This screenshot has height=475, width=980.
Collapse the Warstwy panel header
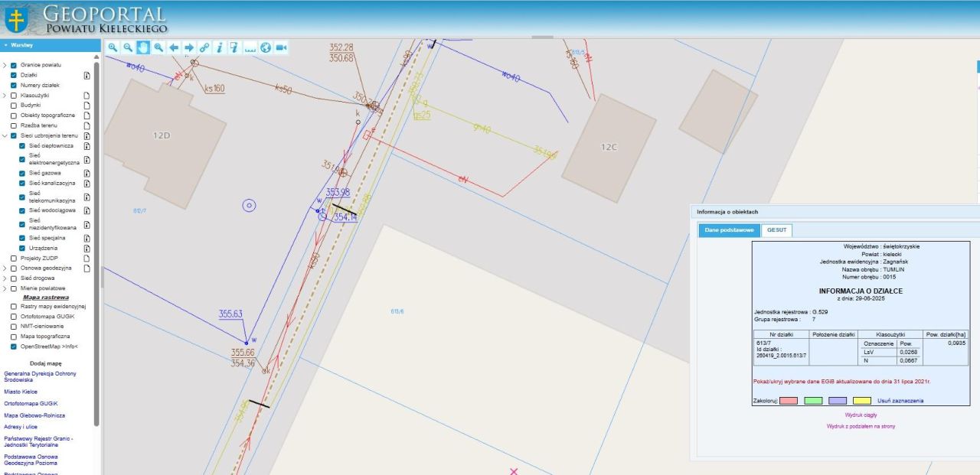point(51,45)
